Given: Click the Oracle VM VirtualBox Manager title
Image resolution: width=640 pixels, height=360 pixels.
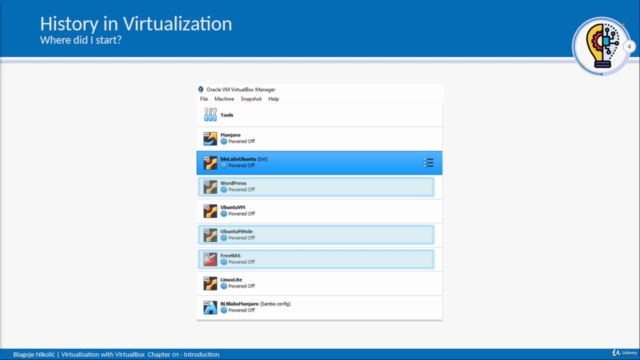Looking at the screenshot, I should [241, 89].
